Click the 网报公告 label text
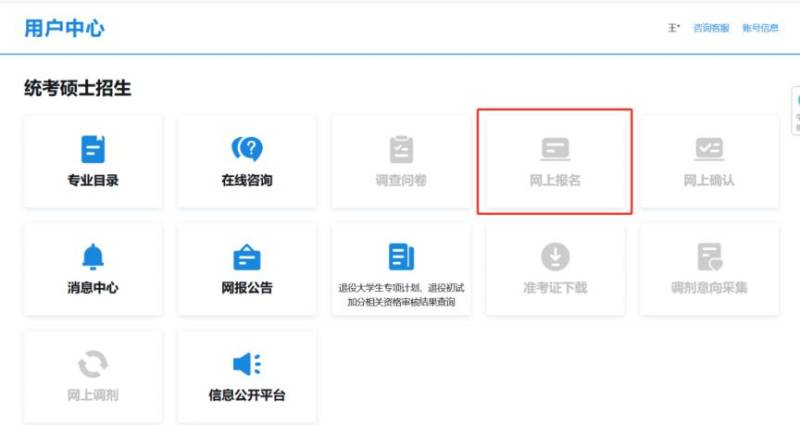This screenshot has width=800, height=425. 247,288
